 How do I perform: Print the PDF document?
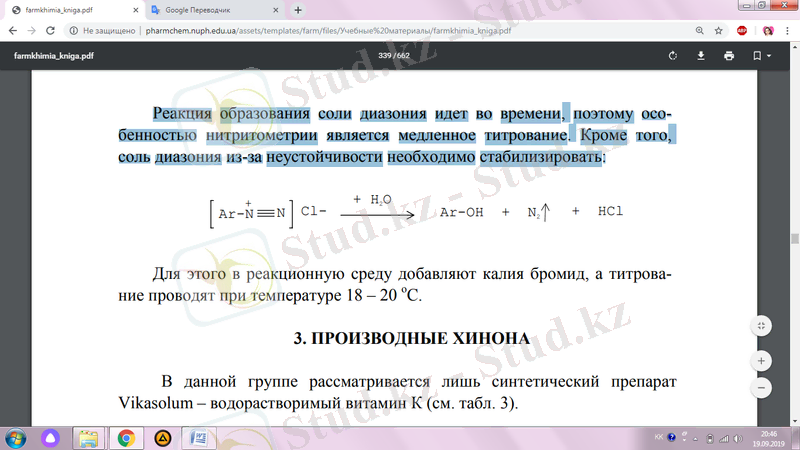pos(728,55)
